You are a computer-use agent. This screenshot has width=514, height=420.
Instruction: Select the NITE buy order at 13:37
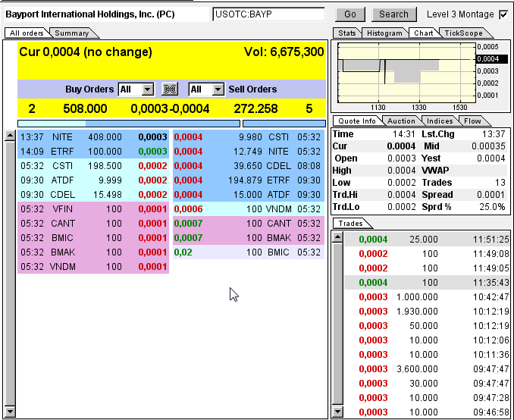[93, 137]
